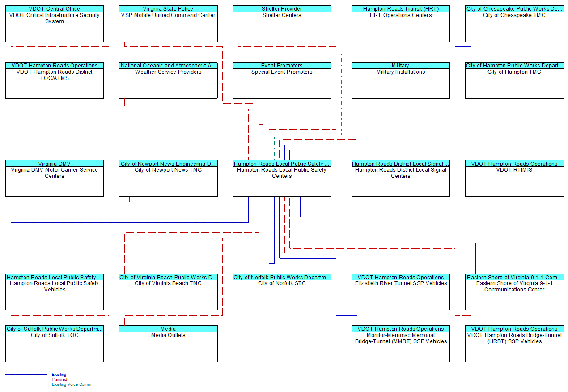
Task: Select the header above the MMBT SSP Vehicles text
Action: click(x=401, y=329)
